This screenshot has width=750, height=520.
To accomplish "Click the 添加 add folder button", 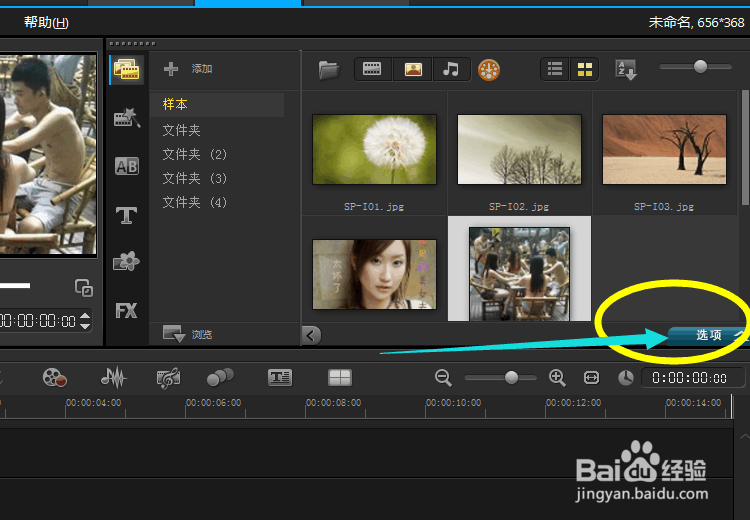I will [x=188, y=69].
